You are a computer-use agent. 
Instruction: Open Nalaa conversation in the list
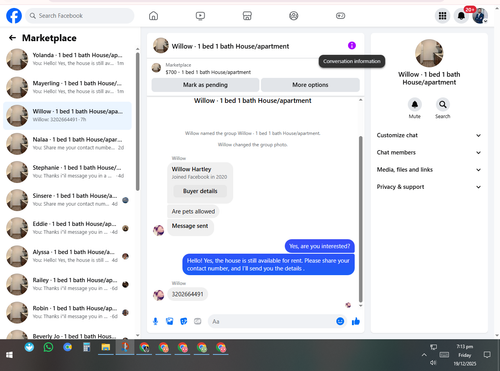tap(67, 144)
